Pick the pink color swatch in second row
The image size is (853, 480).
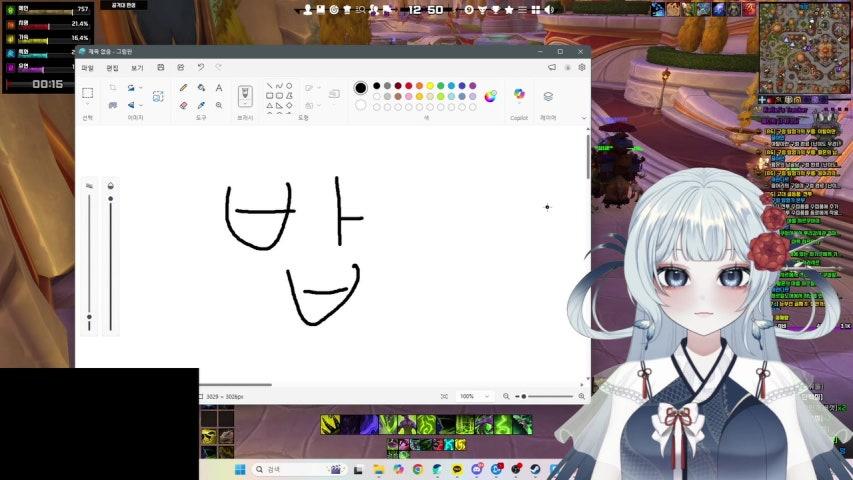pyautogui.click(x=409, y=96)
